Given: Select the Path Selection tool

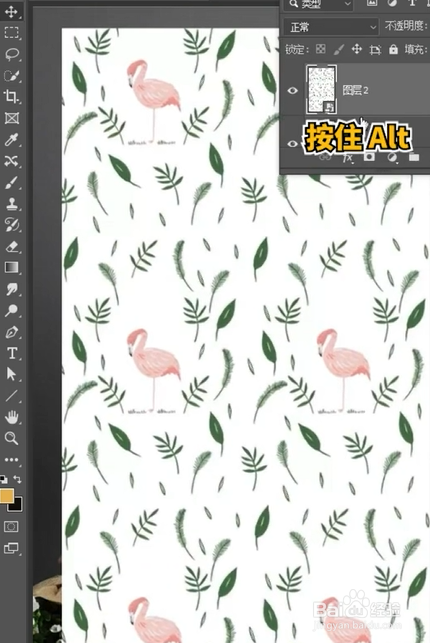Looking at the screenshot, I should tap(11, 374).
